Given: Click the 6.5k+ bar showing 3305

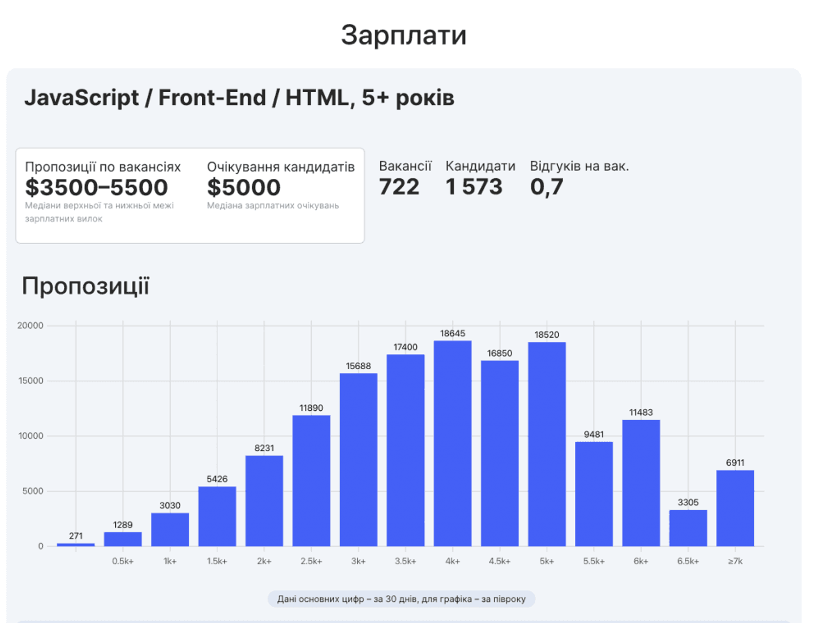Looking at the screenshot, I should pos(688,528).
